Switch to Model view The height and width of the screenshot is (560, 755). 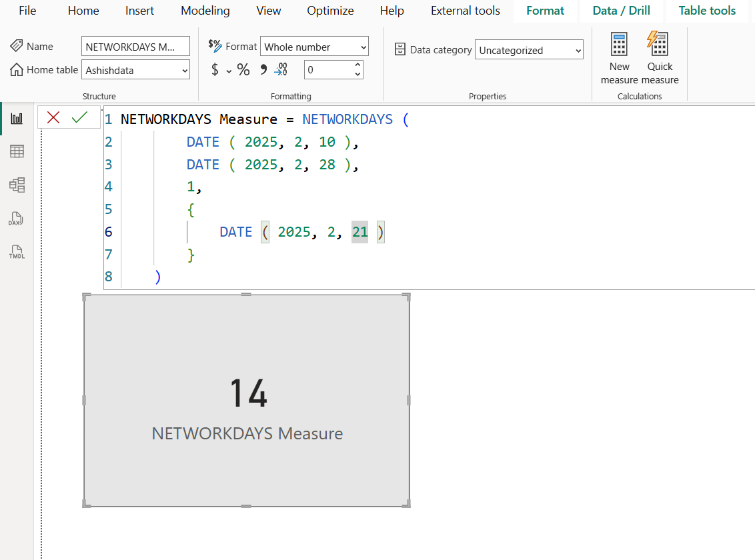click(17, 185)
